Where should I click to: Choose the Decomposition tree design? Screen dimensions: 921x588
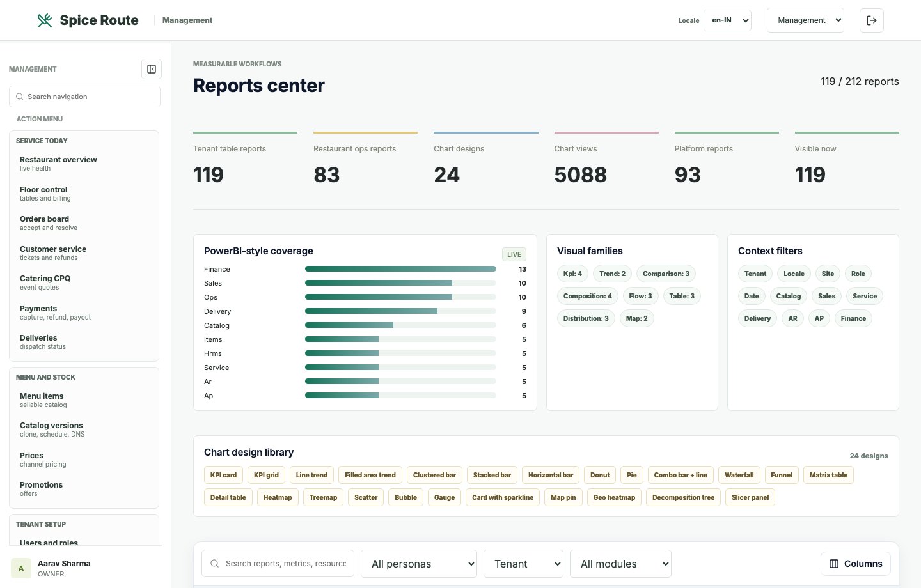[x=683, y=497]
